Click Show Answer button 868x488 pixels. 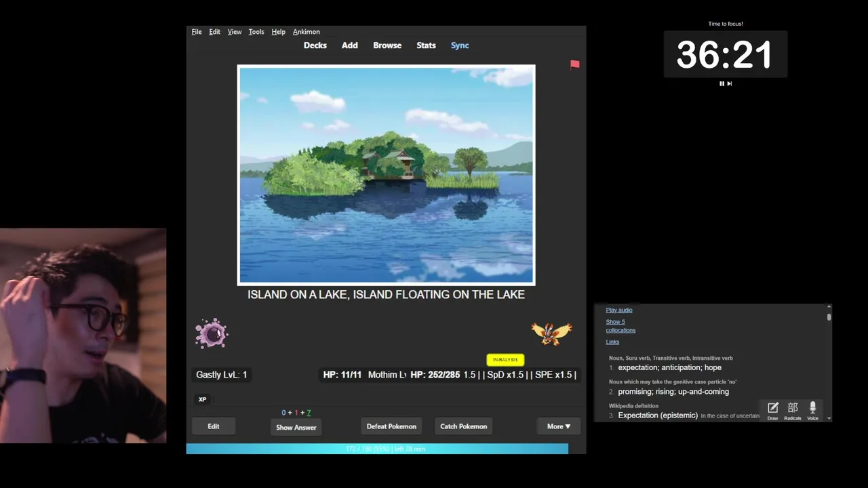pos(296,428)
